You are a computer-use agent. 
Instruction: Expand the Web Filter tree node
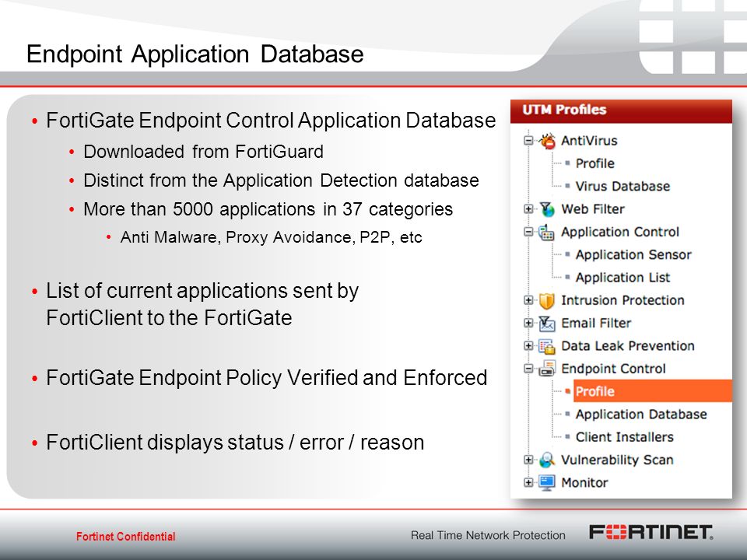(x=528, y=209)
